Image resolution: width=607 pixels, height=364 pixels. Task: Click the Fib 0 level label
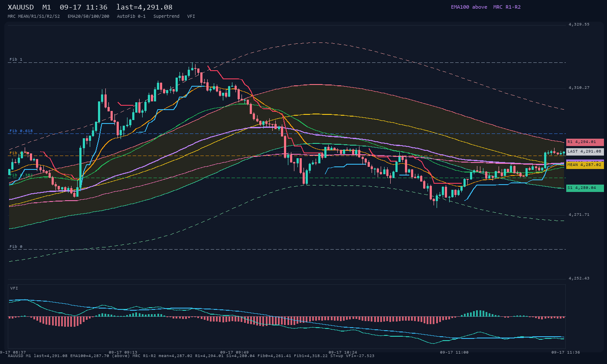16,247
